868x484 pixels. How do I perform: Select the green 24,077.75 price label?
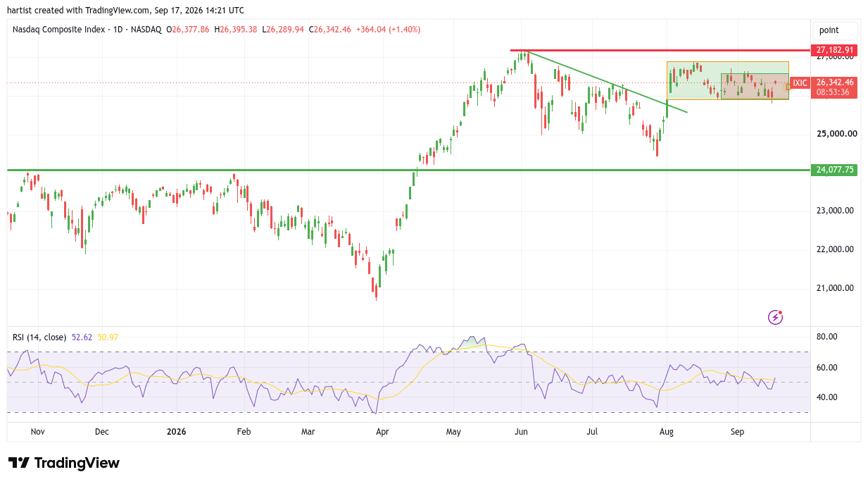[x=835, y=170]
